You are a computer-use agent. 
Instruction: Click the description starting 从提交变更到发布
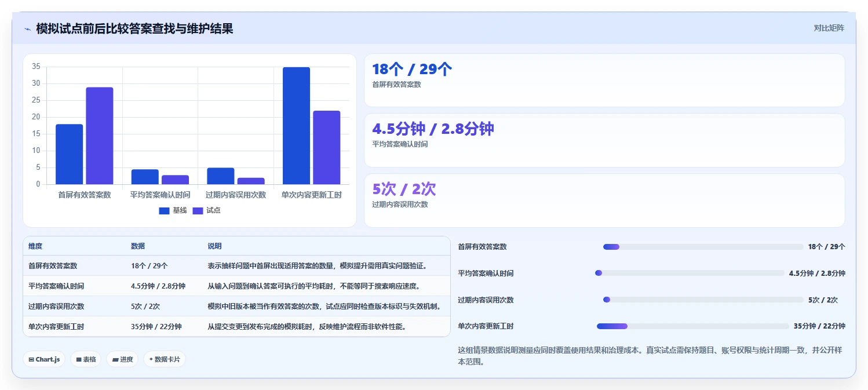coord(307,327)
